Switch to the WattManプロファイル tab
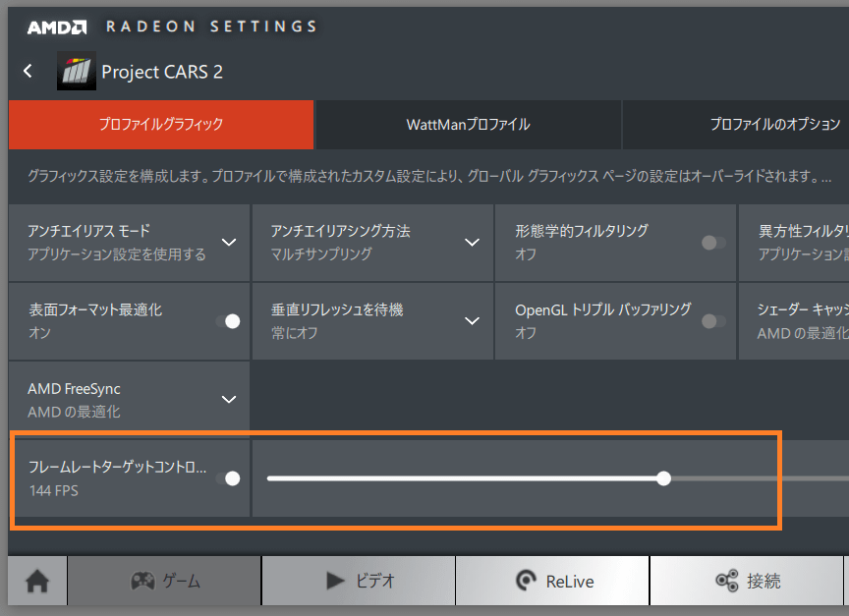 click(x=469, y=125)
